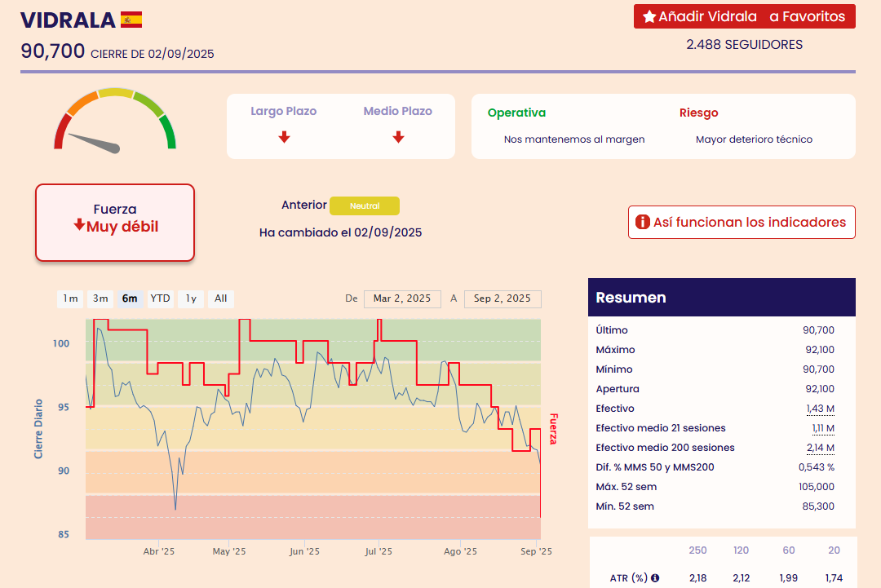Click the ATR value 2,18
Screen dimensions: 881x588
[697, 578]
